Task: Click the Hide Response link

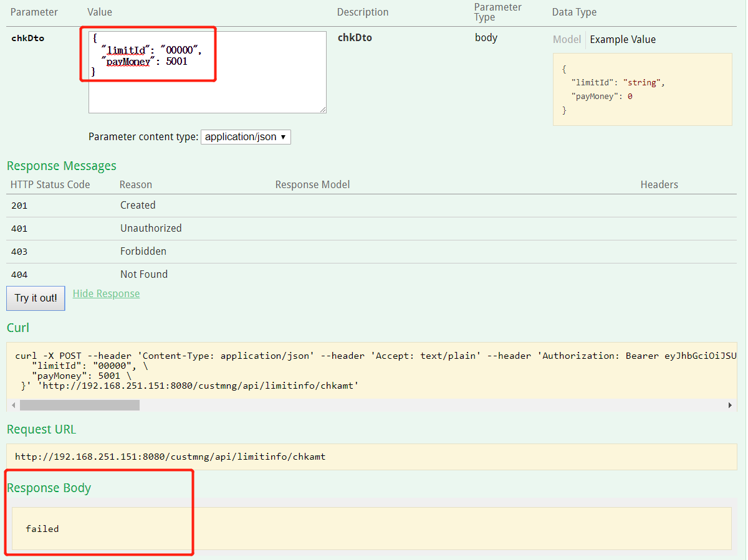Action: [x=106, y=293]
